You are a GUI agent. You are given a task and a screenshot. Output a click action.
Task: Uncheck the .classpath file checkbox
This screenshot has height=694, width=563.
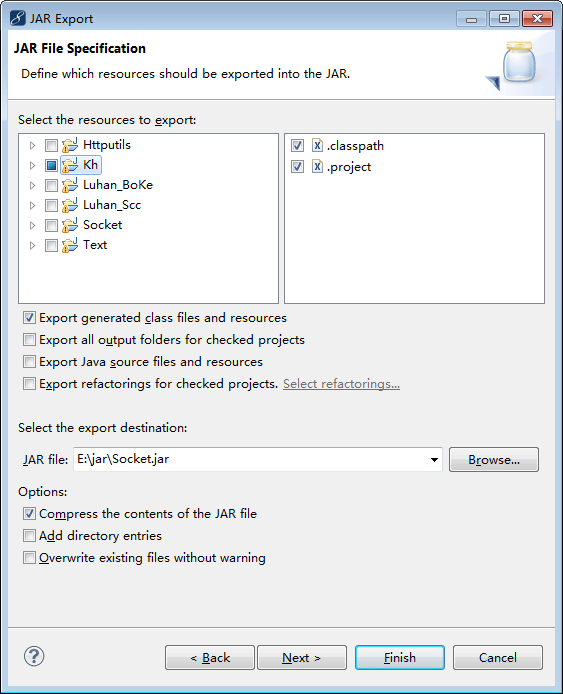point(297,146)
